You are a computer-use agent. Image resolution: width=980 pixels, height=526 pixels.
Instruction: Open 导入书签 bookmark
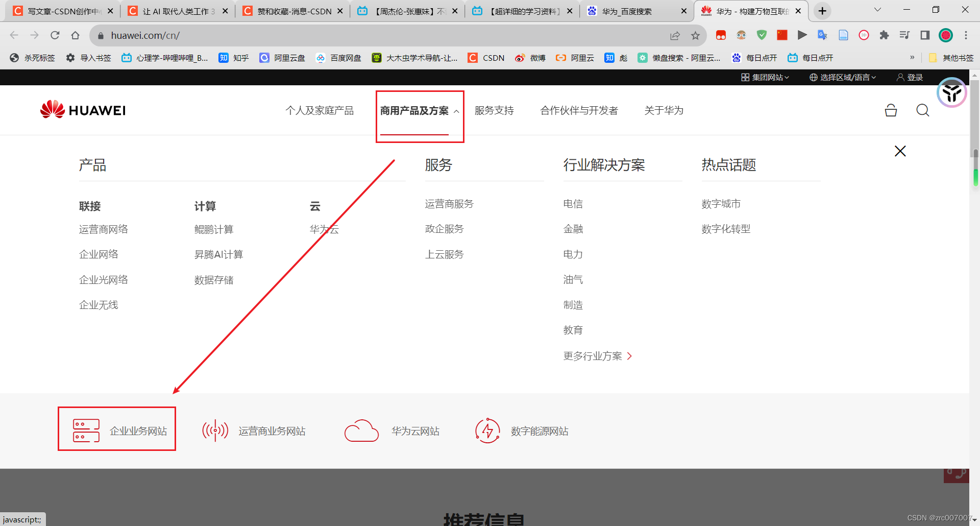[x=88, y=58]
